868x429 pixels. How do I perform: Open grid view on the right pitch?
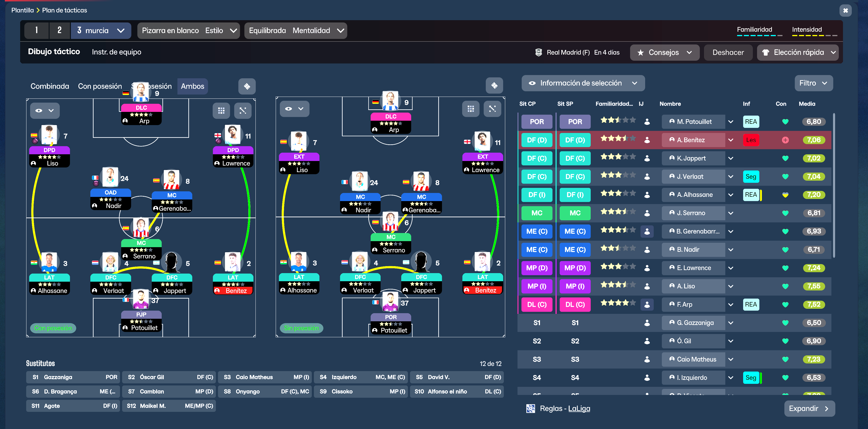point(471,108)
